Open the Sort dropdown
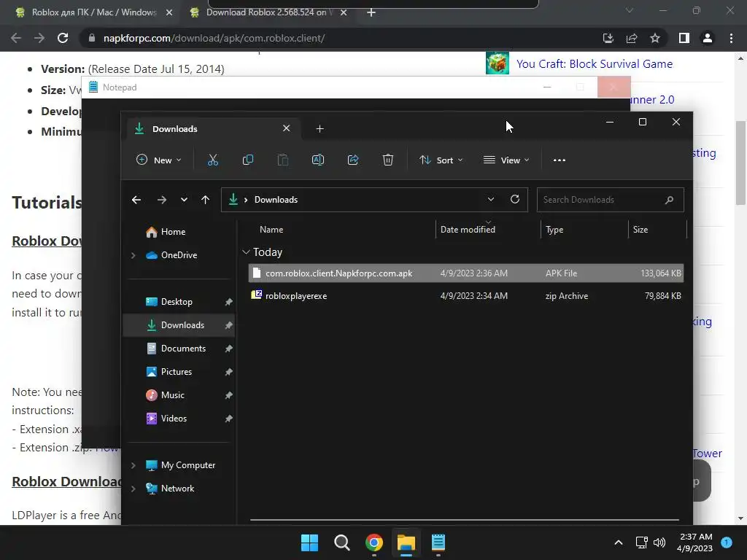 point(441,160)
